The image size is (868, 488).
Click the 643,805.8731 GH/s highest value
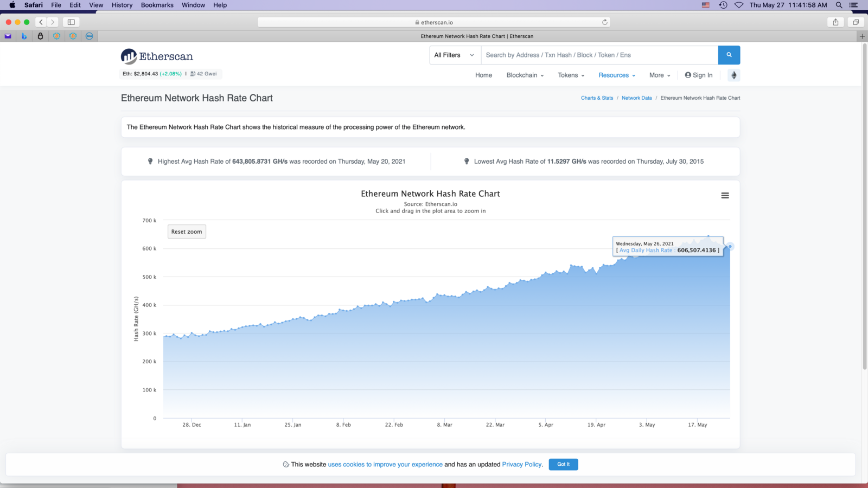(x=260, y=162)
